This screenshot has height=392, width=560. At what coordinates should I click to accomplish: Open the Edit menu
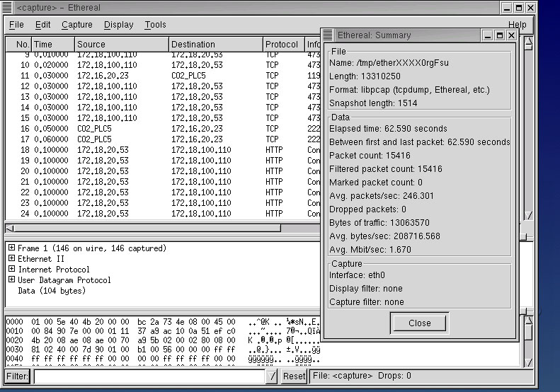pos(42,25)
